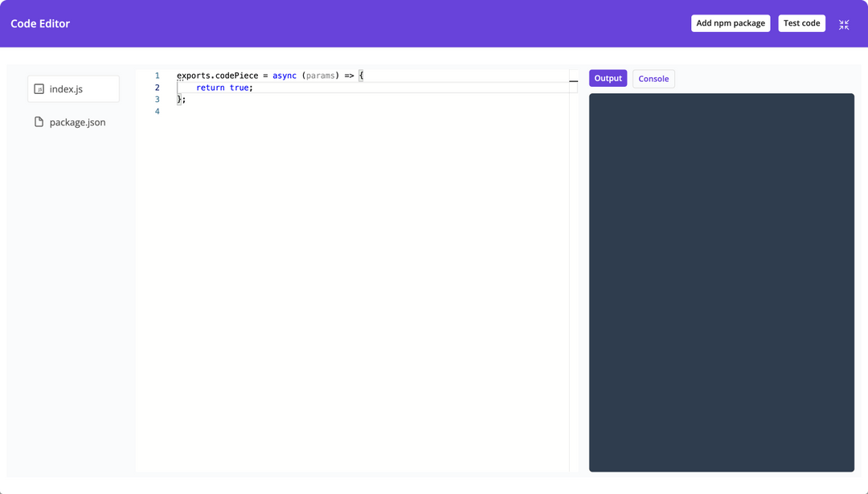
Task: Switch to the Console tab
Action: (653, 78)
